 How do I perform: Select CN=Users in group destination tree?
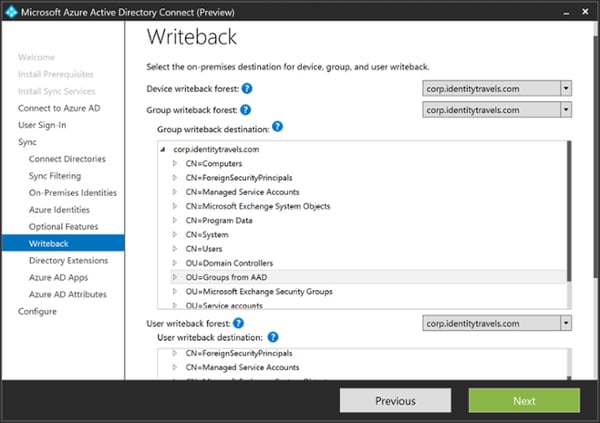click(204, 249)
